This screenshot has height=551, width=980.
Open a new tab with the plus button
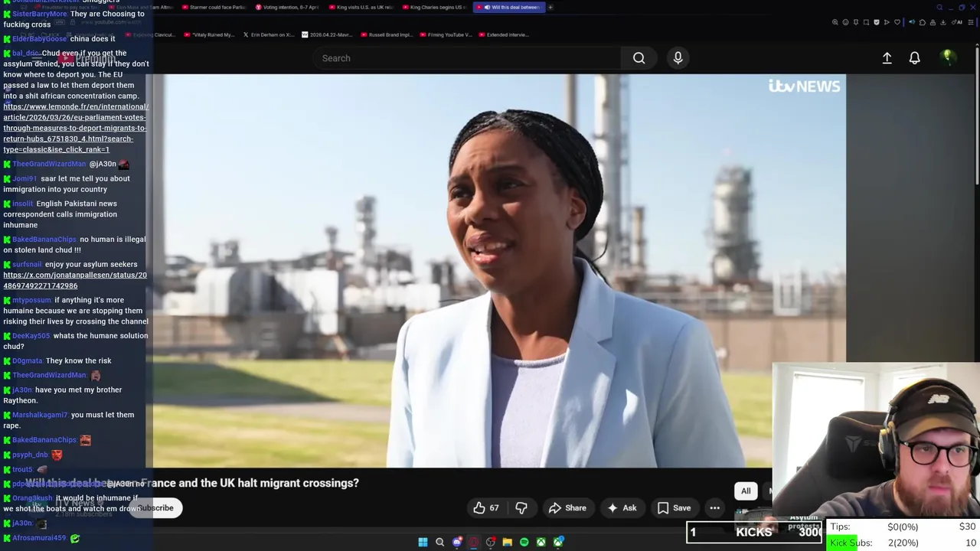point(550,7)
